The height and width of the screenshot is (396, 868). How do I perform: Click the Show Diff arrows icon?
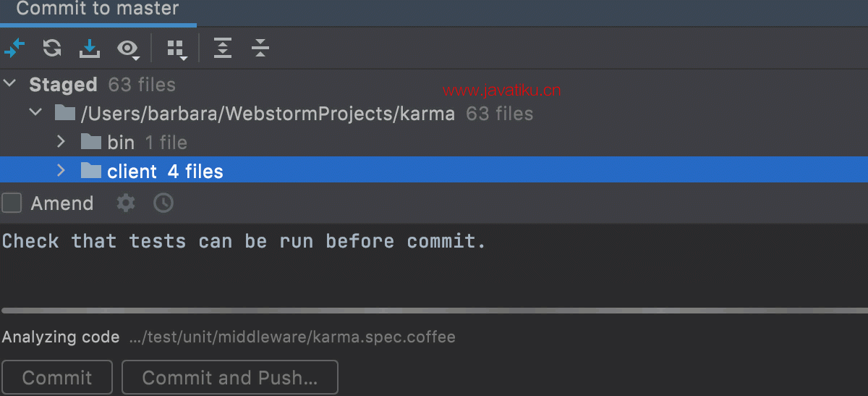(x=14, y=49)
